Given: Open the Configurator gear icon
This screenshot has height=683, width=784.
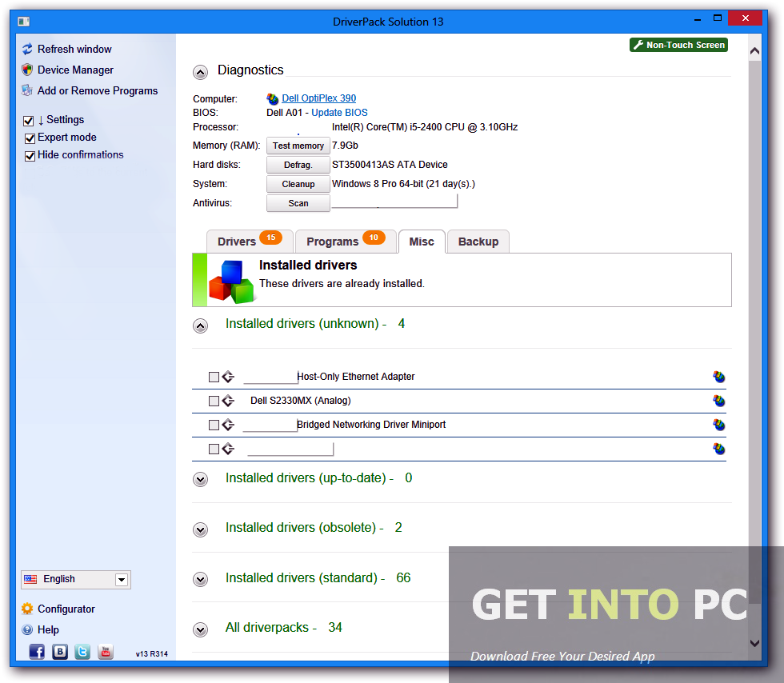Looking at the screenshot, I should (27, 609).
